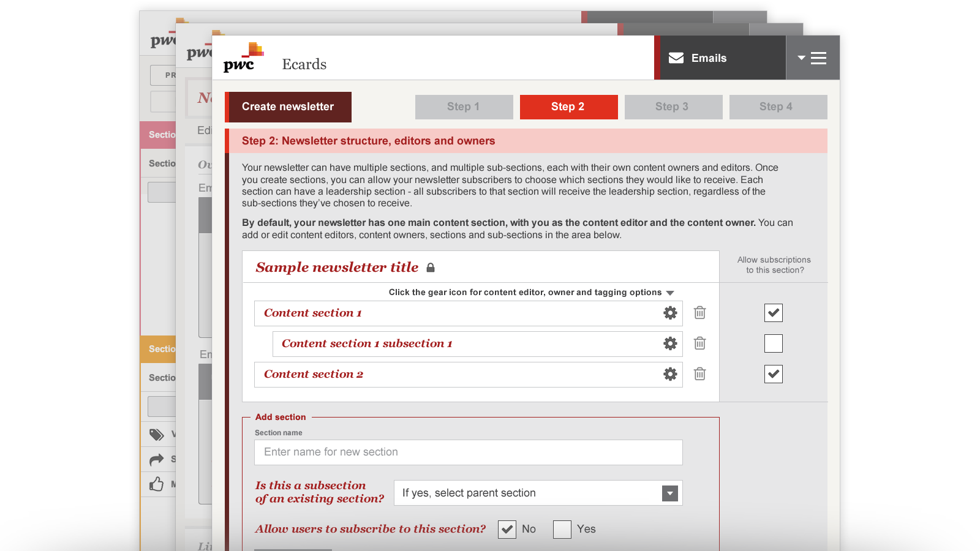The image size is (980, 551).
Task: Click the lock icon beside newsletter title
Action: point(431,268)
